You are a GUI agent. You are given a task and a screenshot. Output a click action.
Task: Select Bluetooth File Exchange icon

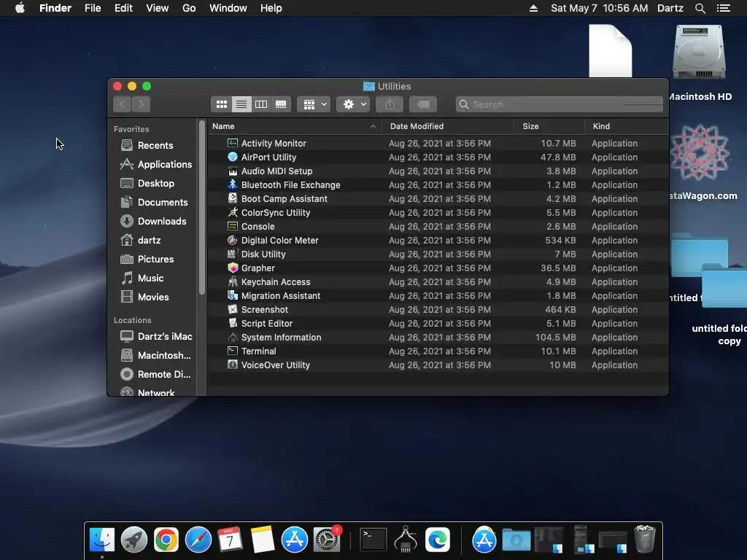pos(233,184)
